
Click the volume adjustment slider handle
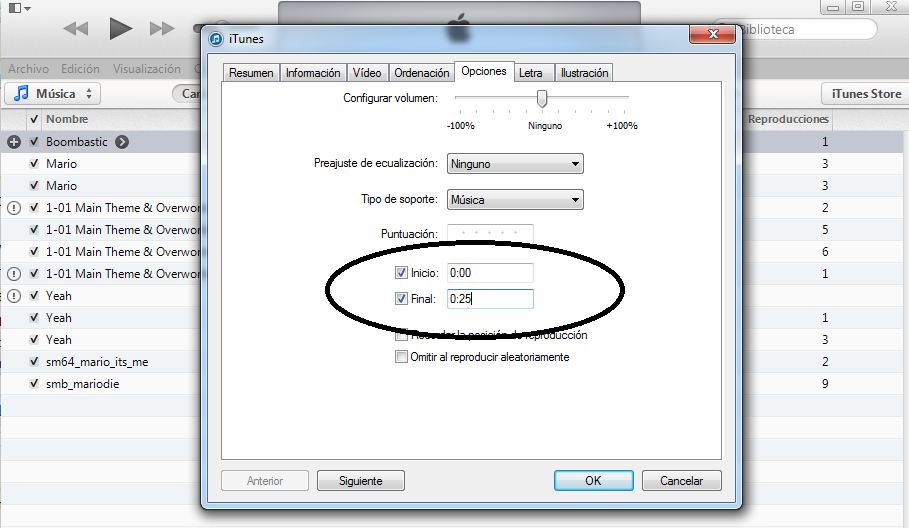coord(542,98)
